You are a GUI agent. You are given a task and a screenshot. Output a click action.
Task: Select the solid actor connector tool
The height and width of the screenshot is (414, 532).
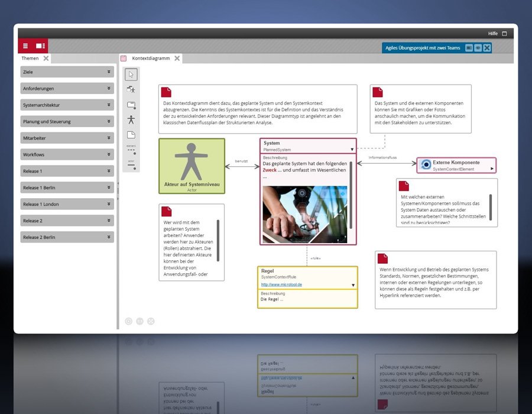[x=131, y=165]
